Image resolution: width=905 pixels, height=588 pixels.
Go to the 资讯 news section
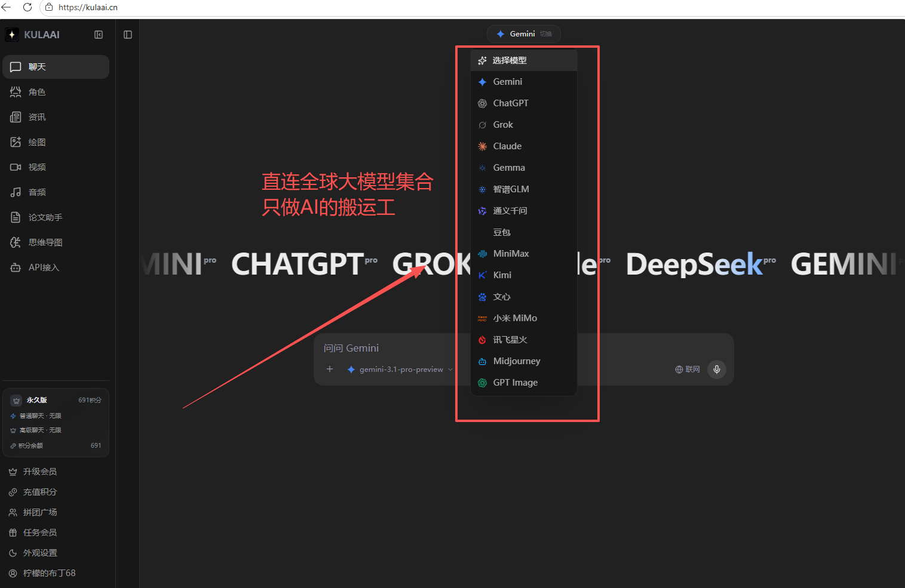56,117
